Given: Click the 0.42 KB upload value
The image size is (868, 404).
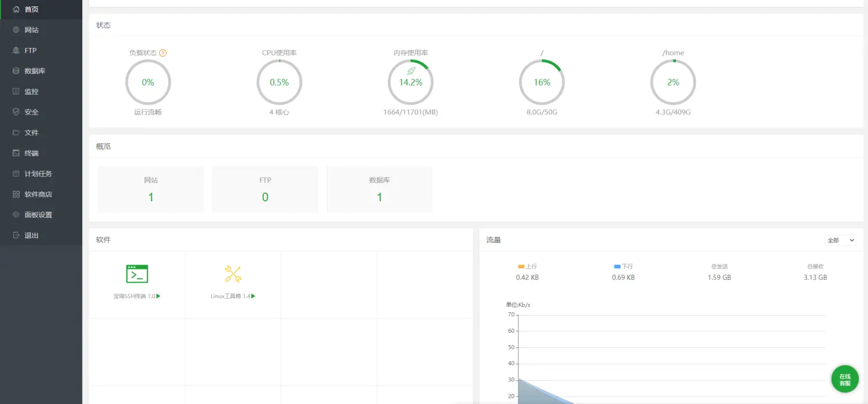Looking at the screenshot, I should click(527, 277).
